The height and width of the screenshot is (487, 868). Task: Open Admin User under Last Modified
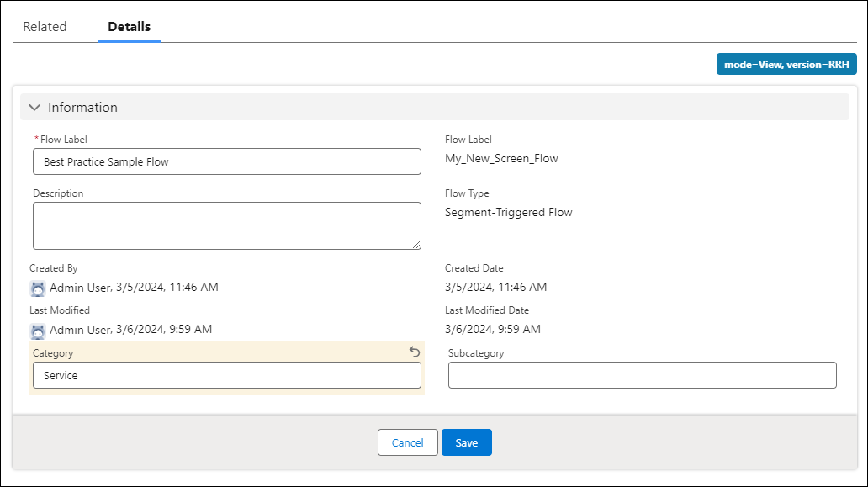(x=80, y=330)
